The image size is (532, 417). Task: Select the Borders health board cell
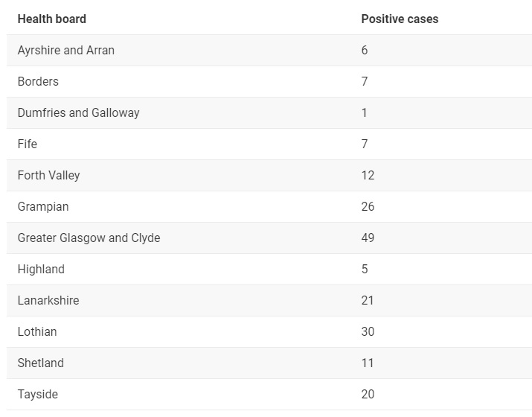[38, 81]
